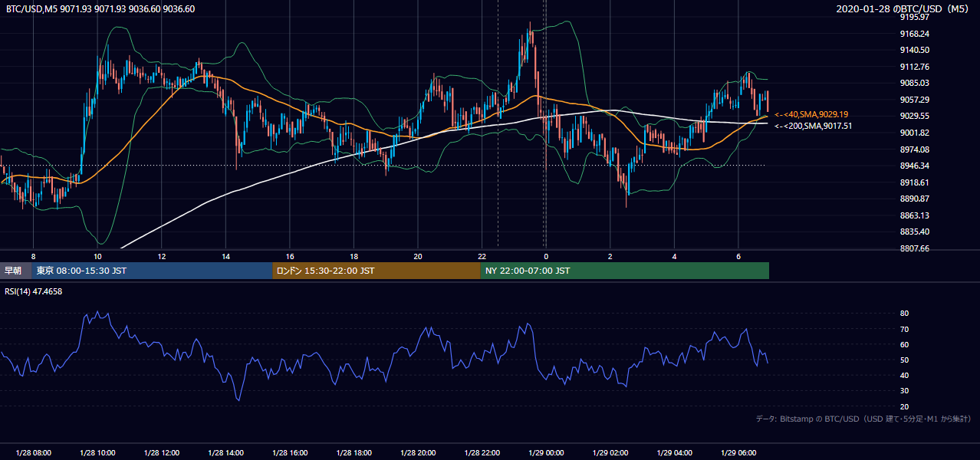Click the 1/28 14:00 bottom time label

point(225,453)
